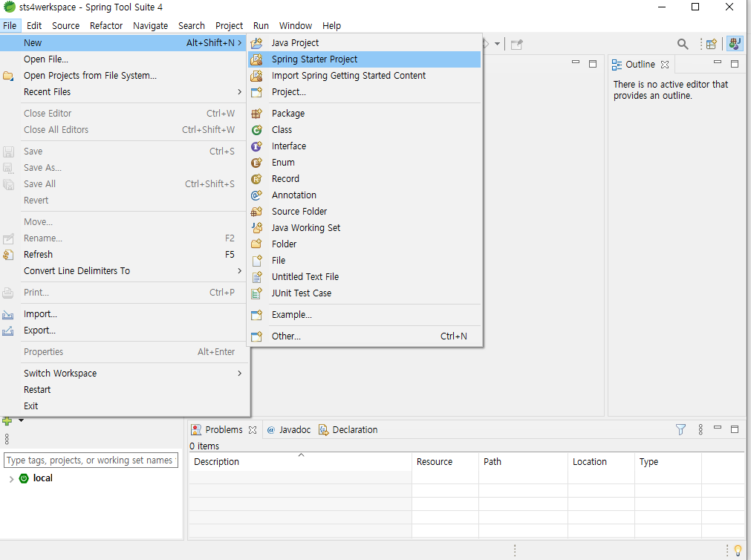Click Exit in File menu
Image resolution: width=751 pixels, height=560 pixels.
click(x=123, y=406)
